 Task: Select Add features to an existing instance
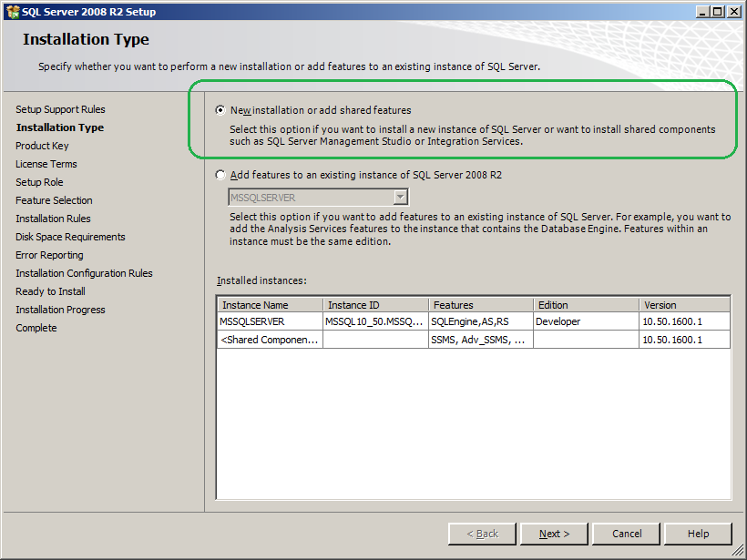220,175
